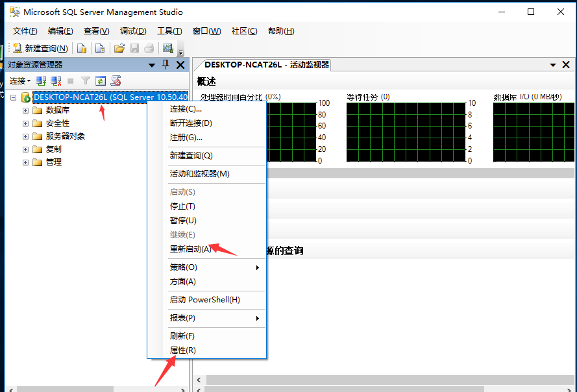Open the 调试(D) menu
Screen dimensions: 577x392
133,31
